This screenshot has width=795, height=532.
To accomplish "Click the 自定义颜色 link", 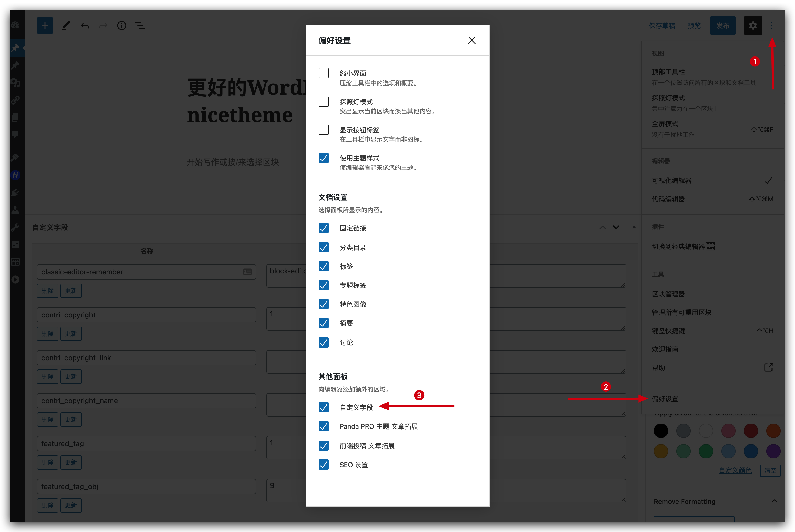I will click(x=735, y=471).
